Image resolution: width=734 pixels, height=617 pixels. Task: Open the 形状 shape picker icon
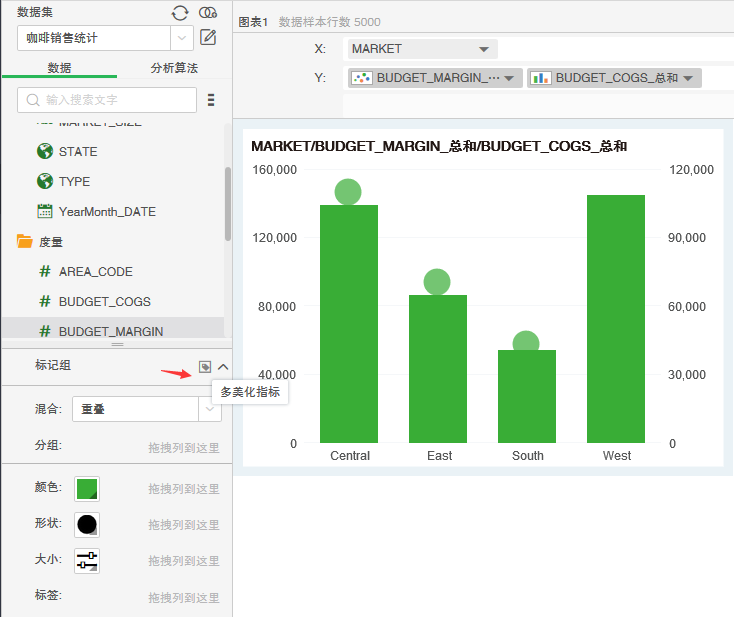point(87,524)
